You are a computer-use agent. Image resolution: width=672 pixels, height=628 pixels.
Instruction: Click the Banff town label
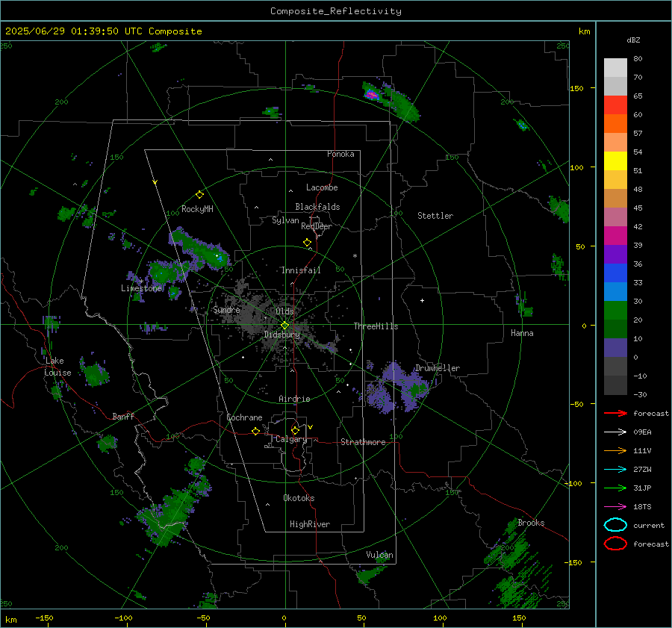(123, 417)
